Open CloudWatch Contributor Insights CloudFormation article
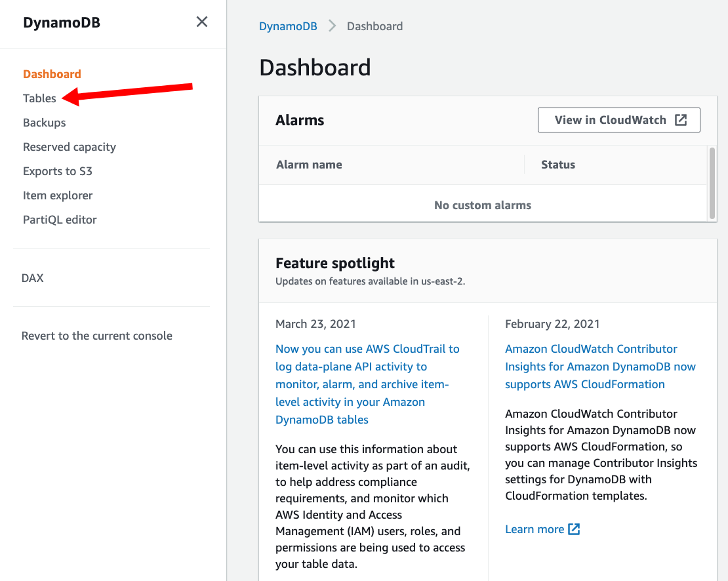728x581 pixels. (600, 367)
